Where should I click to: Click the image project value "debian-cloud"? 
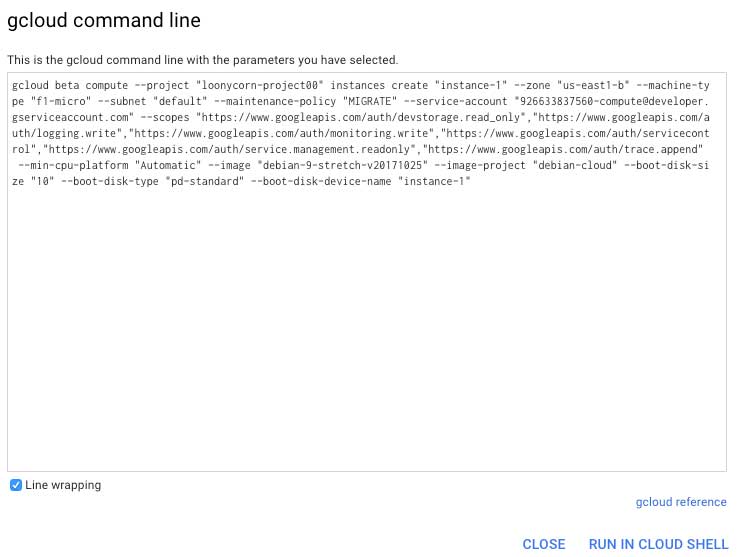569,166
